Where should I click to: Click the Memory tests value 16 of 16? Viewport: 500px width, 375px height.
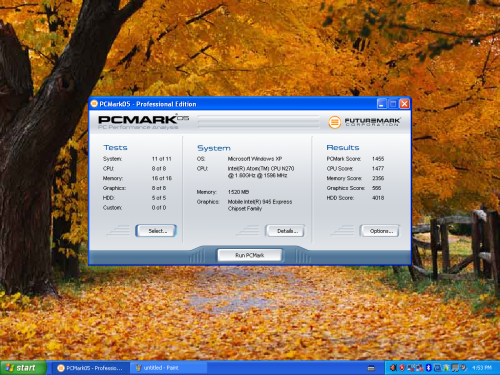point(162,178)
